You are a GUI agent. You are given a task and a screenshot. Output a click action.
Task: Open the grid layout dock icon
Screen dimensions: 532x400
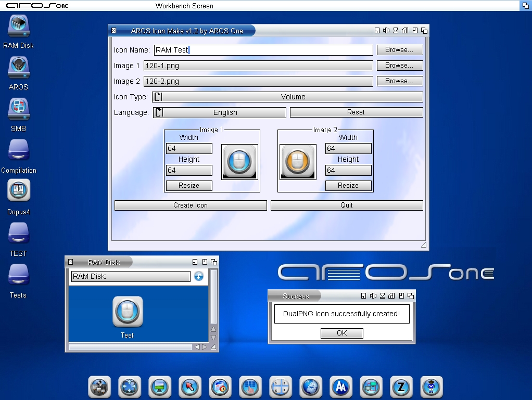pos(281,387)
